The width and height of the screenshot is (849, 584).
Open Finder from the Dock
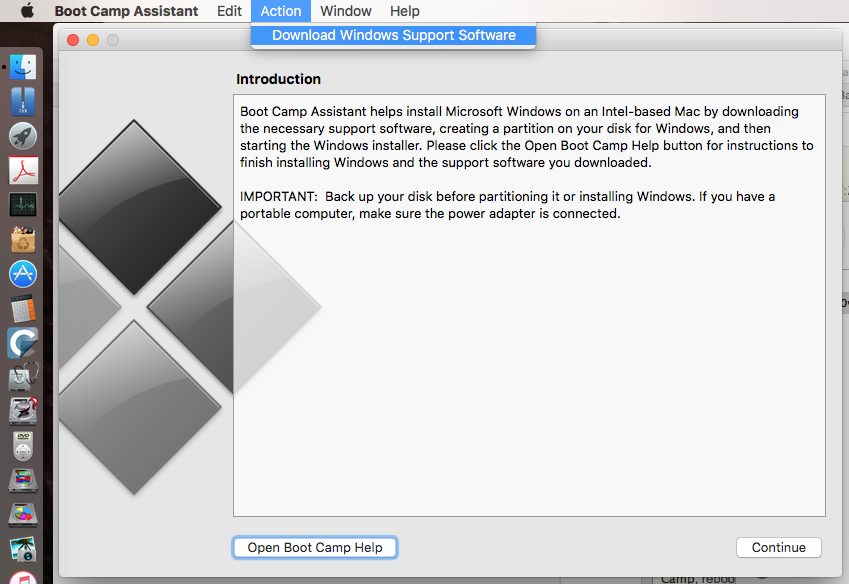tap(23, 68)
